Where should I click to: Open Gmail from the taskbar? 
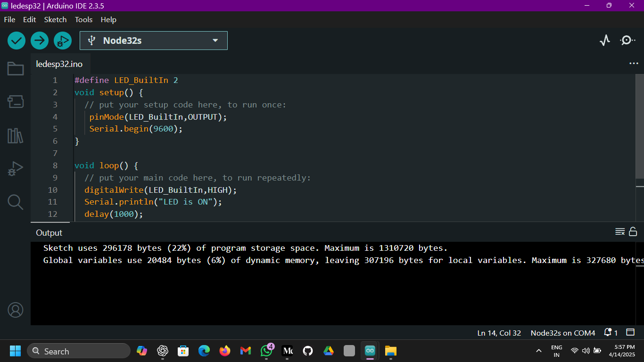pyautogui.click(x=246, y=351)
